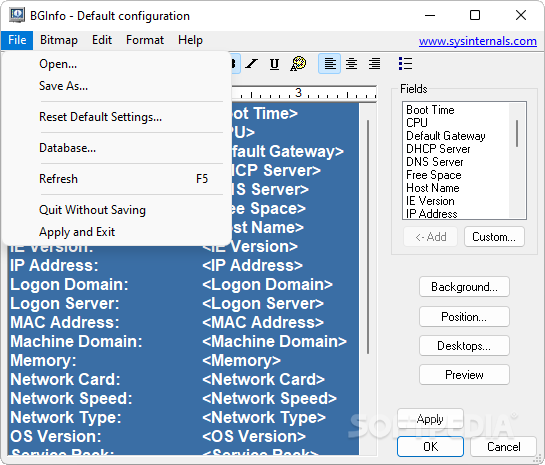Click the <- Add button
This screenshot has height=465, width=545.
[431, 237]
